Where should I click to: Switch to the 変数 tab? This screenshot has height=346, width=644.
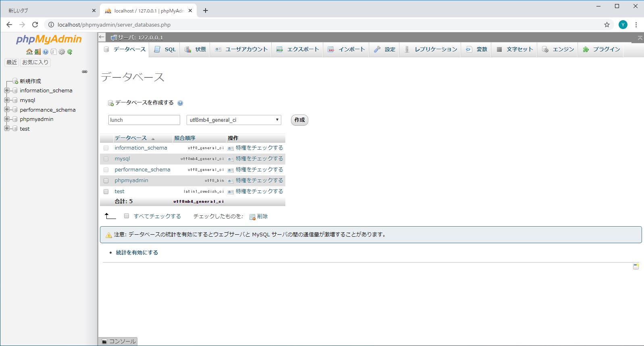pos(476,50)
